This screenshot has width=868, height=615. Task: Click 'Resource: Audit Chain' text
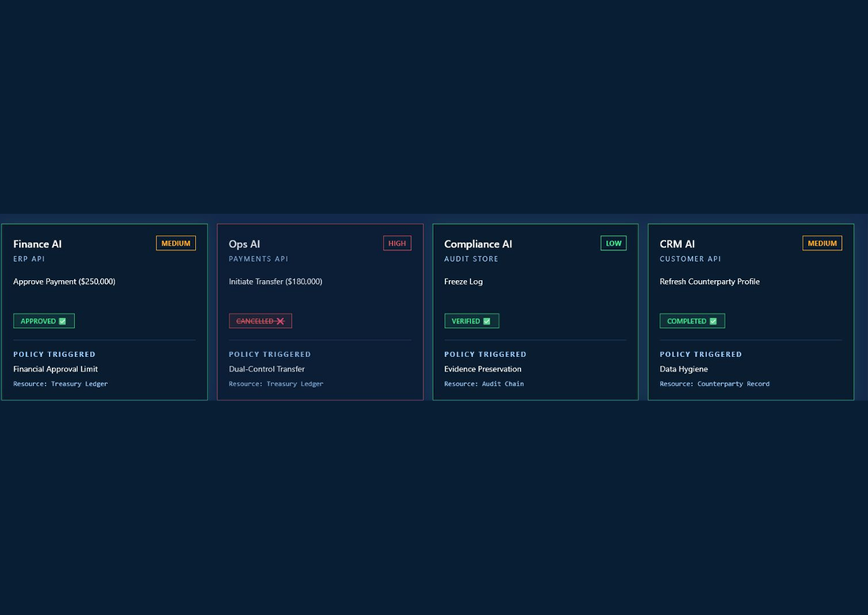coord(484,384)
